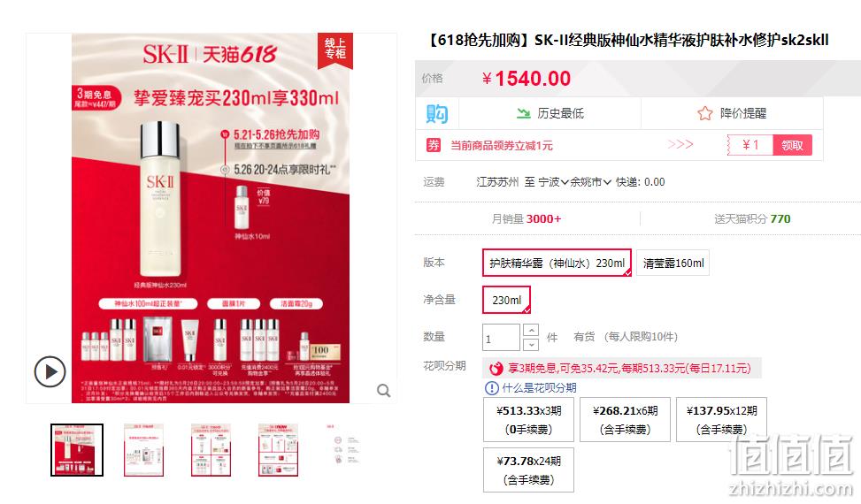Viewport: 861px width, 504px height.
Task: View the second product thumbnail
Action: click(x=143, y=450)
